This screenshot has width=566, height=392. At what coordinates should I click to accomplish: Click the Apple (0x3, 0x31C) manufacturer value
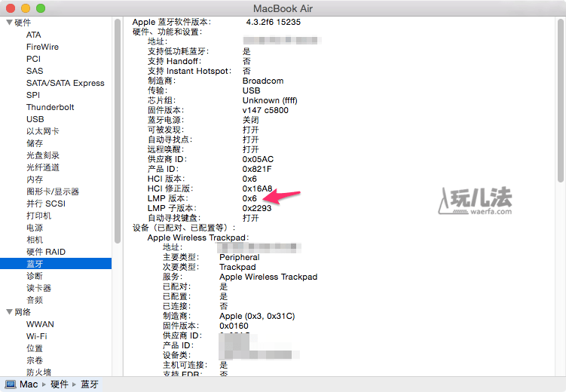point(257,316)
